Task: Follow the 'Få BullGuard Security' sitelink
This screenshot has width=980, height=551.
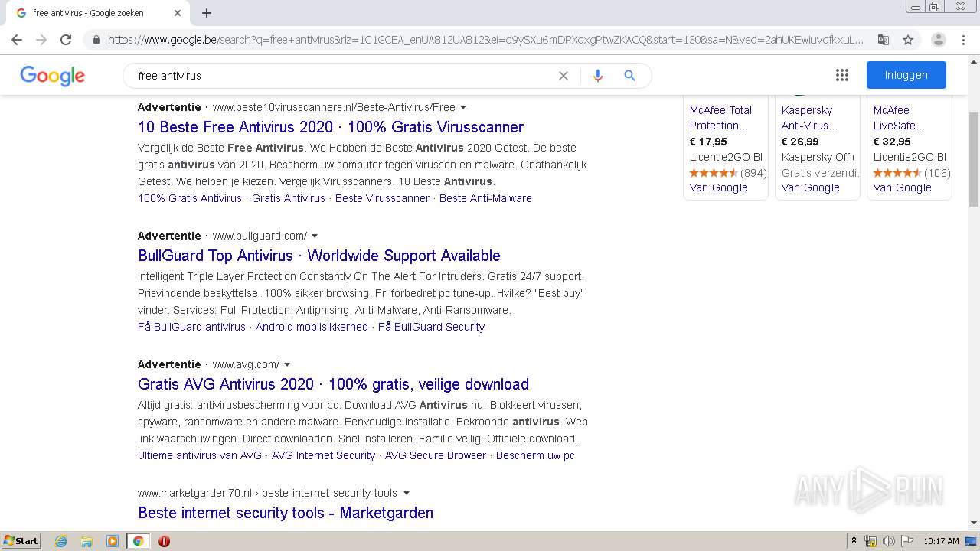Action: 431,327
